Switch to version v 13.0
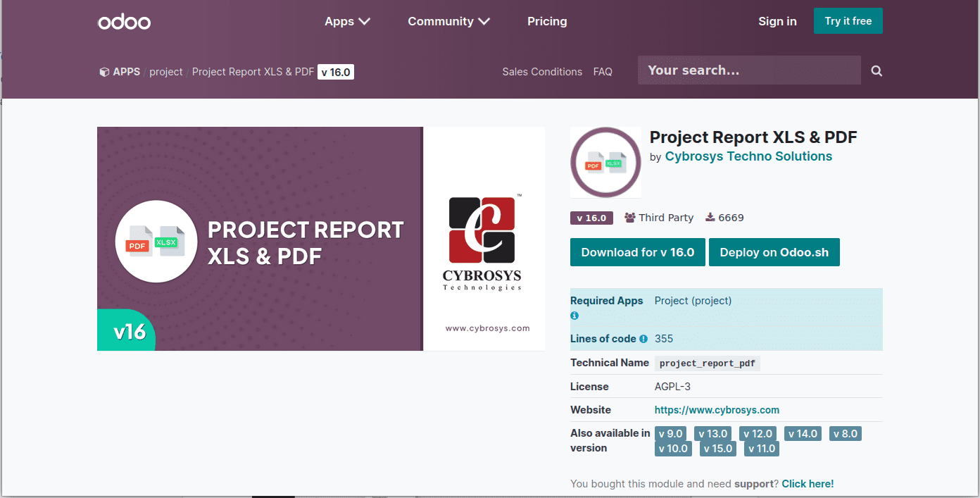Screen dimensions: 980x498 pyautogui.click(x=712, y=434)
